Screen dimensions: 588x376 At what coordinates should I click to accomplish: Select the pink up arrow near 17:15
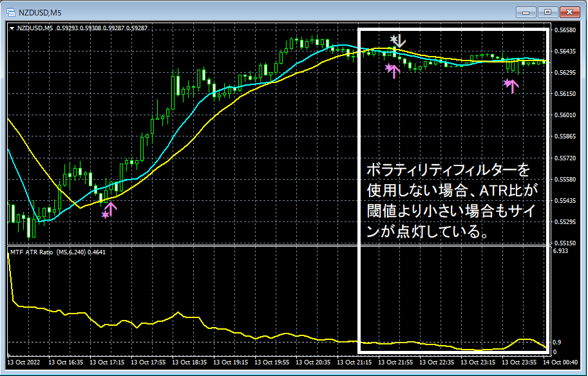[111, 209]
